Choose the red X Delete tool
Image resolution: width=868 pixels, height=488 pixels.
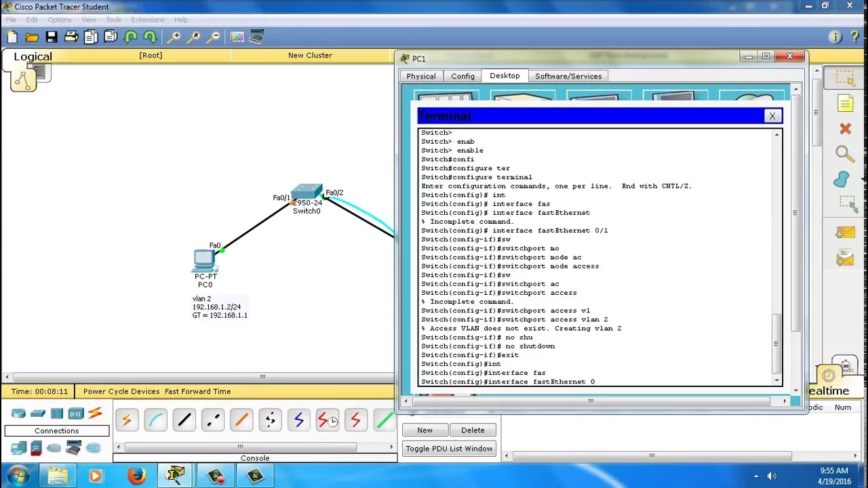845,129
